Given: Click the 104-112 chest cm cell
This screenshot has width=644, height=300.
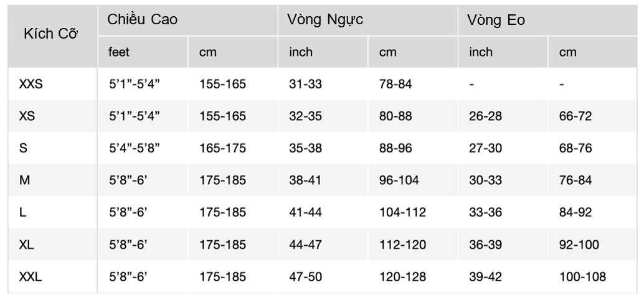Looking at the screenshot, I should tap(402, 213).
